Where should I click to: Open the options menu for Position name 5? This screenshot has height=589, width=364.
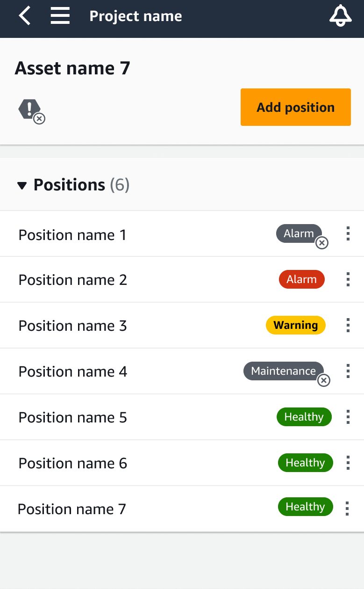click(x=348, y=417)
